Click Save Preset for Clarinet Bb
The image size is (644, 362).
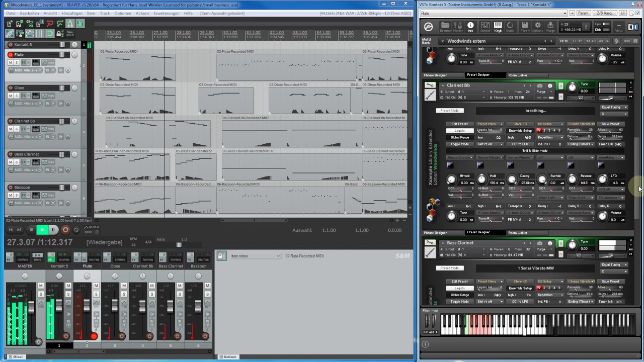611,124
